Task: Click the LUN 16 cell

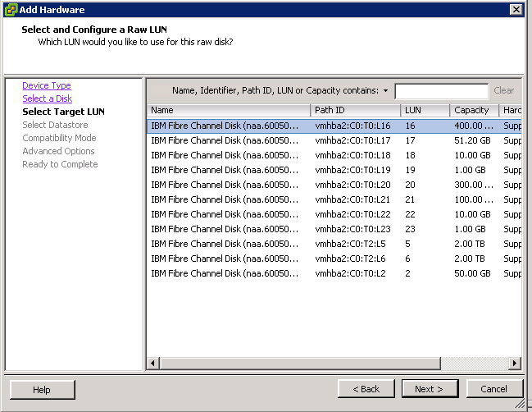Action: click(x=410, y=126)
